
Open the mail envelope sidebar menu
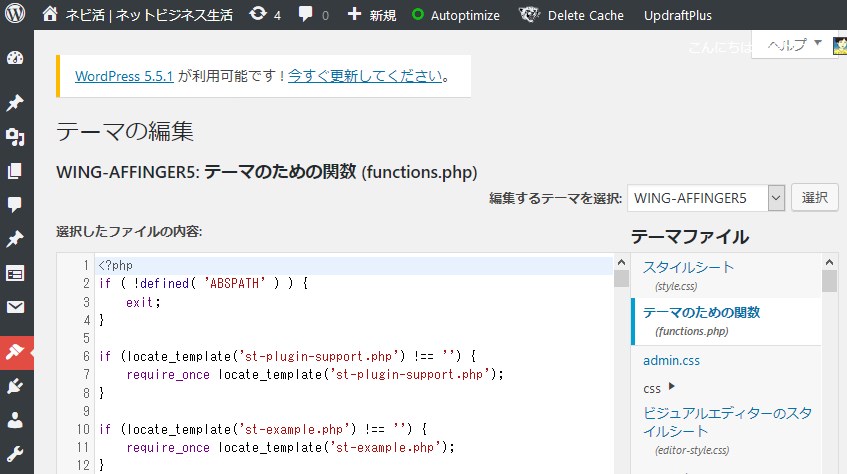tap(15, 307)
